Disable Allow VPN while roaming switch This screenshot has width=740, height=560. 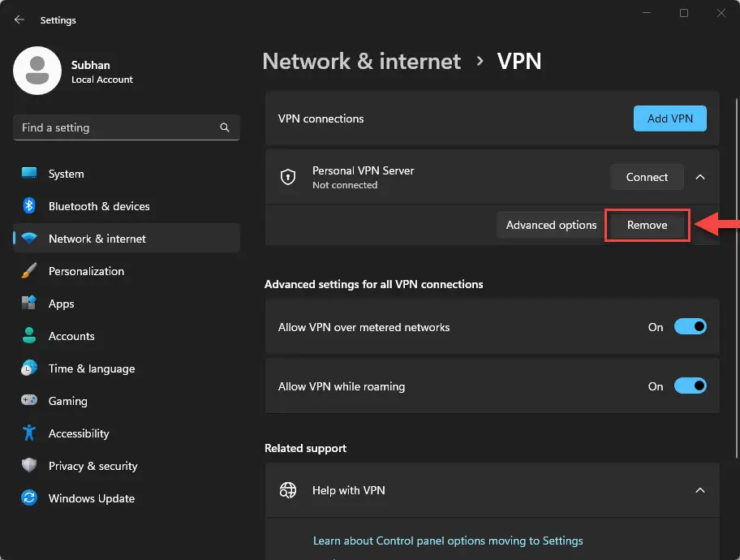click(x=690, y=386)
